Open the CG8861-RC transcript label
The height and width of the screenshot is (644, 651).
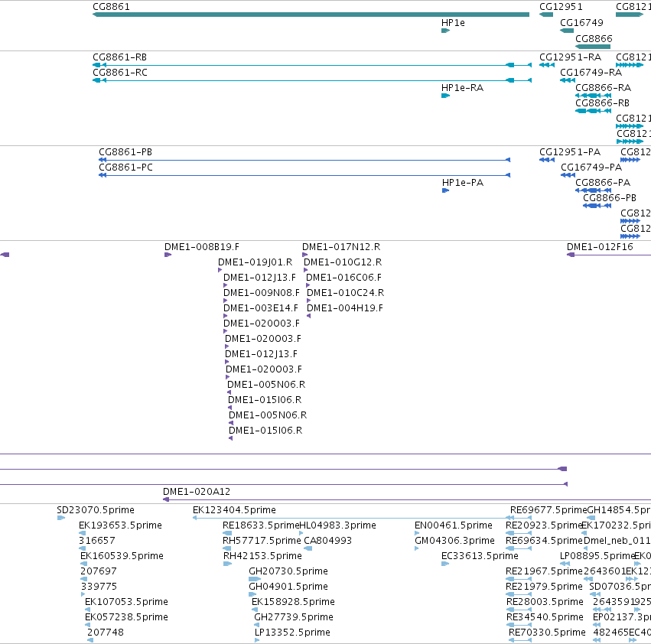coord(120,72)
